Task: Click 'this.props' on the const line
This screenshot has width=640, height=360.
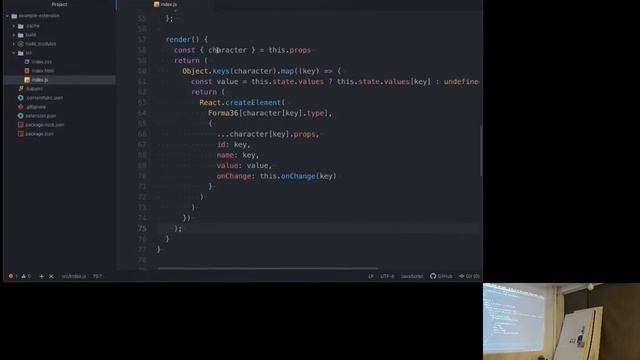Action: pos(289,50)
